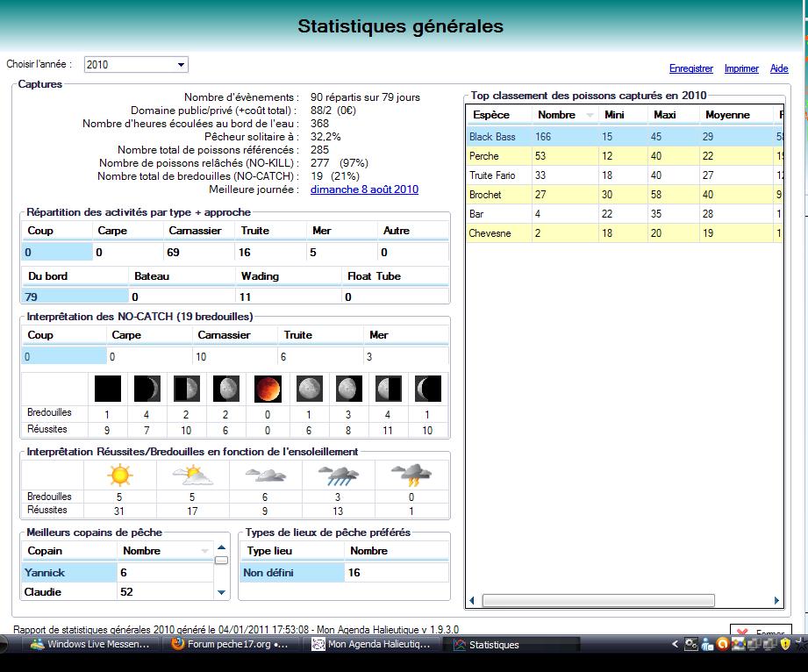This screenshot has width=808, height=672.
Task: Click the waning crescent moon icon
Action: 428,389
